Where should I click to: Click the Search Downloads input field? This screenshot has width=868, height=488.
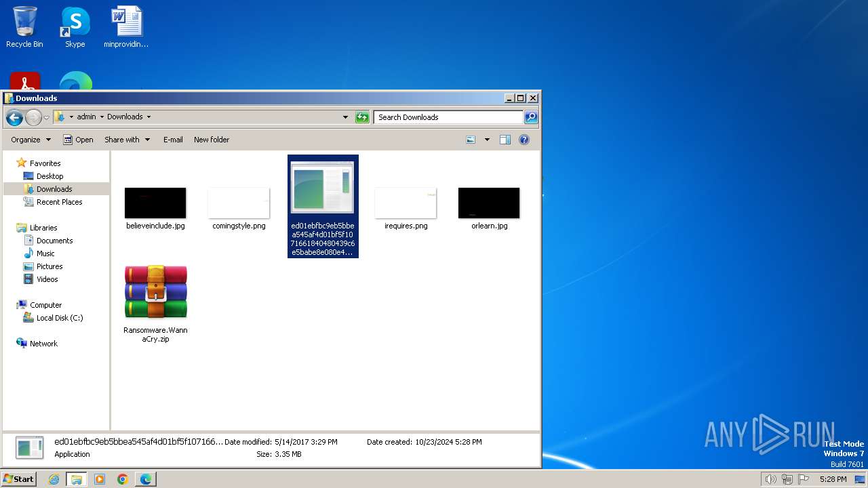(x=449, y=117)
